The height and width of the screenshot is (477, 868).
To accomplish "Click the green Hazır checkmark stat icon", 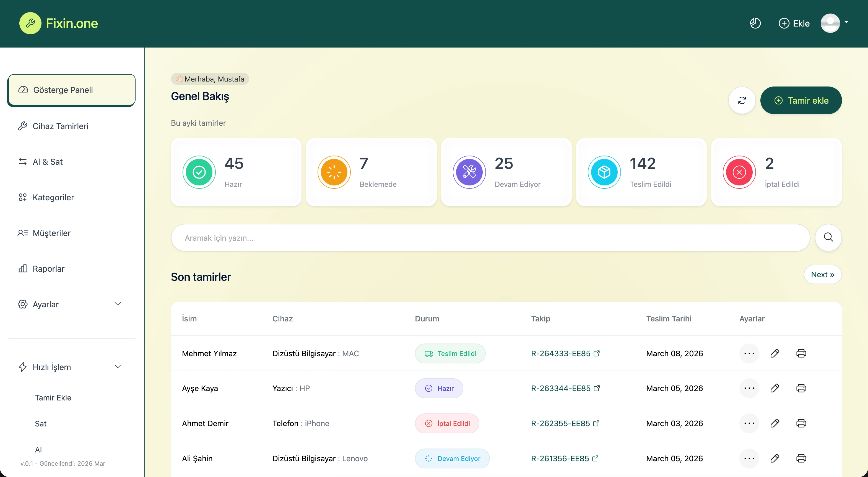I will [x=199, y=172].
